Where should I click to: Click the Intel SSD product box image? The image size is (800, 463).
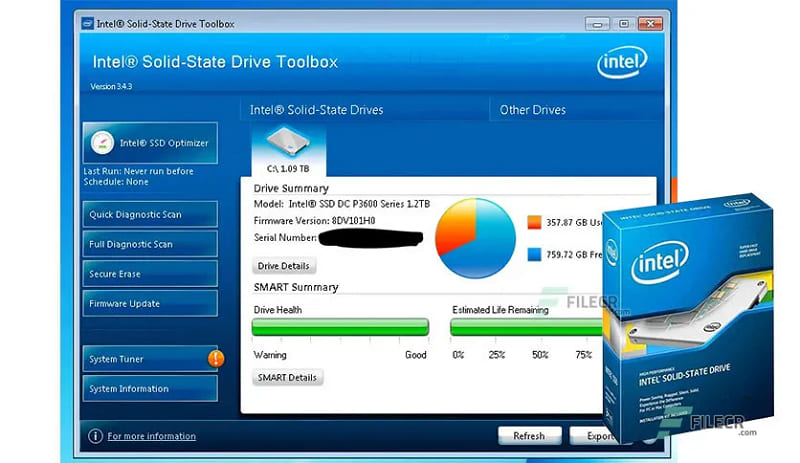coord(688,318)
